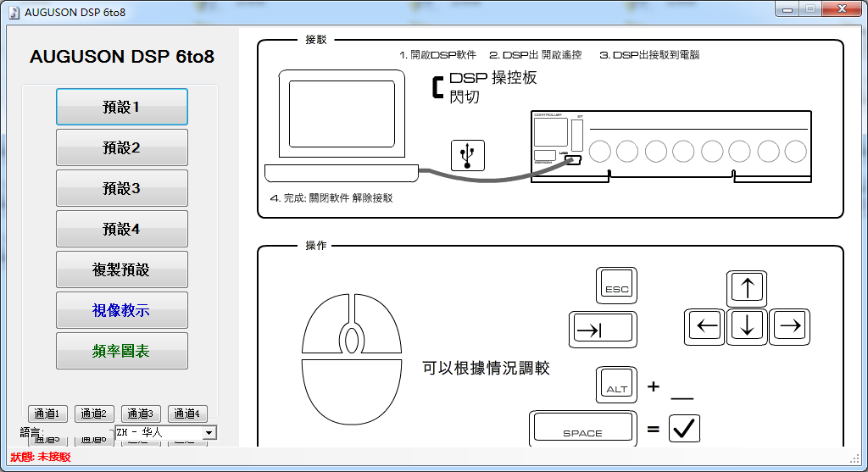Screen dimensions: 868x472
Task: Click the left arrow key icon
Action: click(704, 326)
